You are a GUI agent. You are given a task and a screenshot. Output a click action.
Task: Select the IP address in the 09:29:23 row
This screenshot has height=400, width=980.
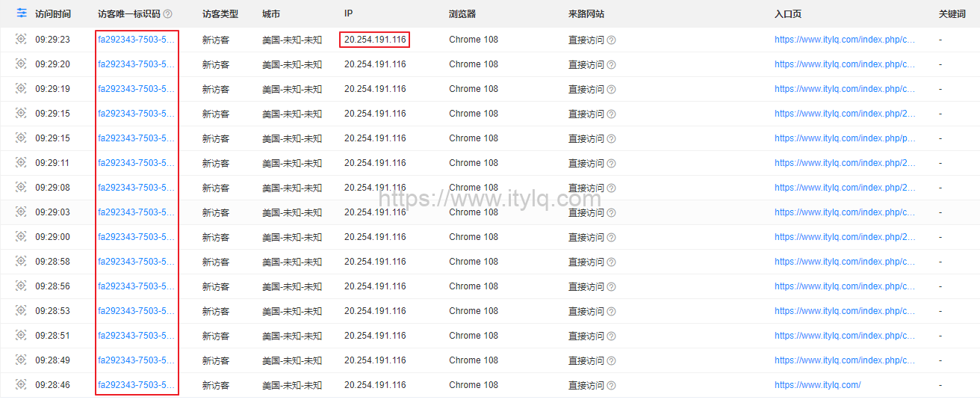[x=375, y=40]
